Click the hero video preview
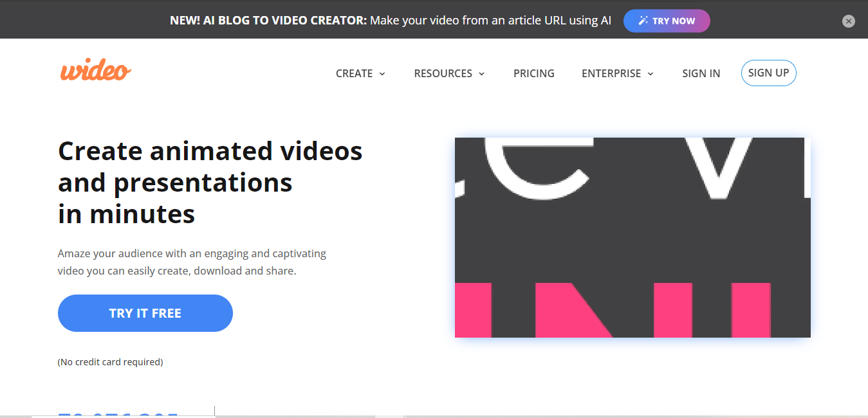The image size is (868, 418). (633, 237)
